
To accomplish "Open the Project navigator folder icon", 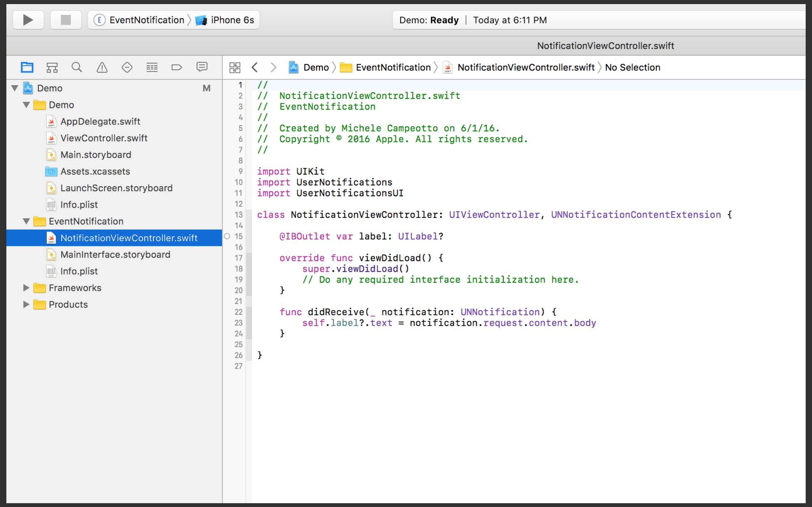I will point(27,67).
